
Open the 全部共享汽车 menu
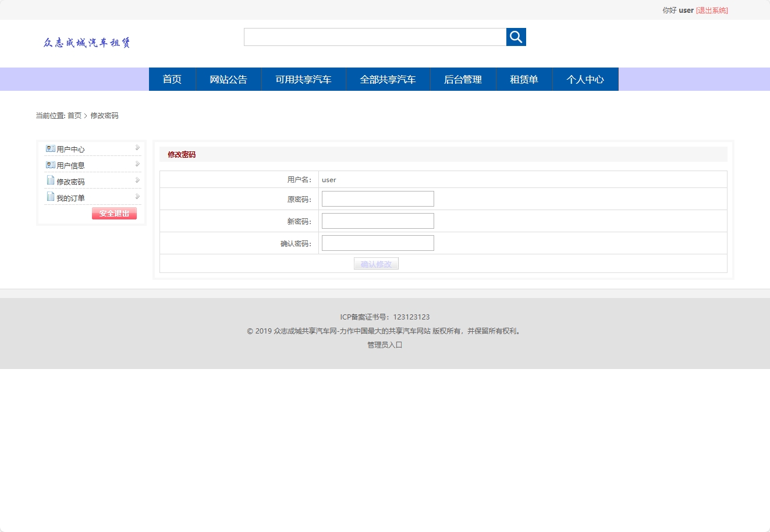tap(388, 79)
